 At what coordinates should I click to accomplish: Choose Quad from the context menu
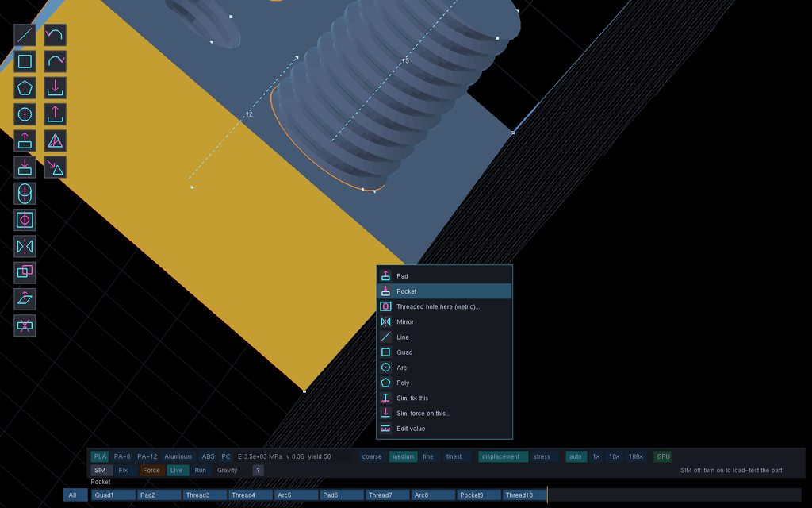[x=444, y=352]
